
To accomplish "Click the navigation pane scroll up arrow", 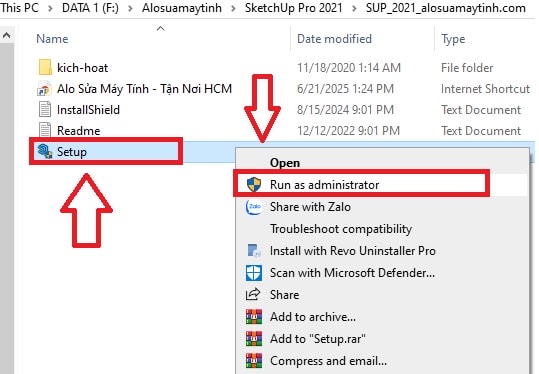I will click(x=7, y=35).
